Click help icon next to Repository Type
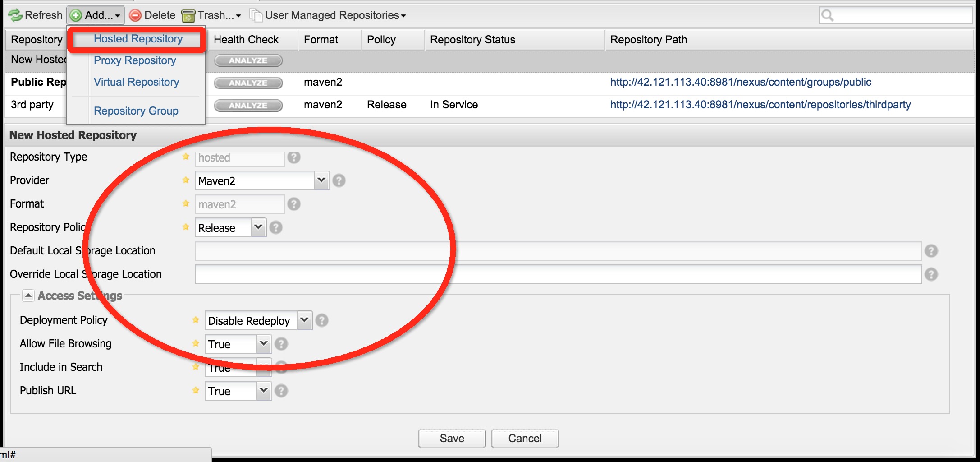The width and height of the screenshot is (980, 462). click(294, 157)
